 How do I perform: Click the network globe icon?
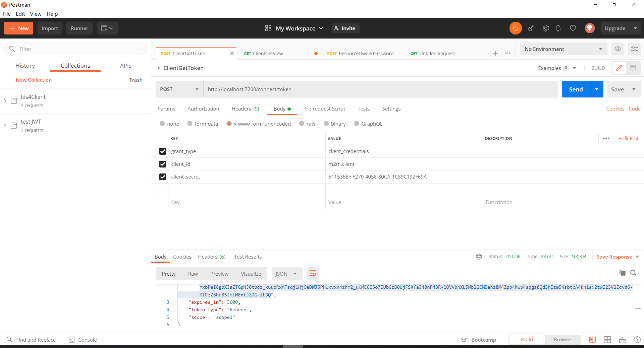(x=479, y=257)
